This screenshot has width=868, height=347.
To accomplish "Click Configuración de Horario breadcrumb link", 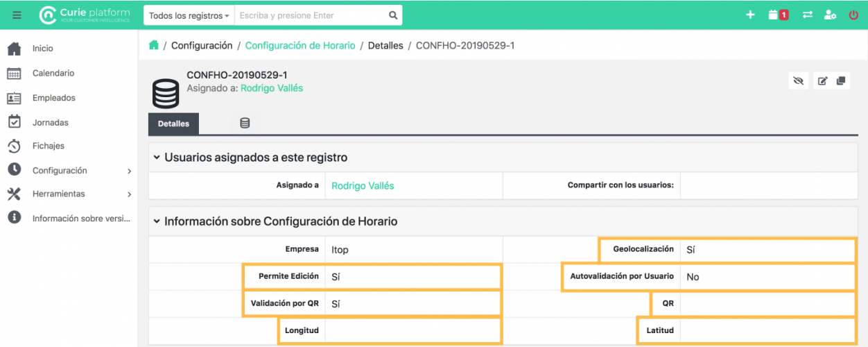I will (300, 45).
